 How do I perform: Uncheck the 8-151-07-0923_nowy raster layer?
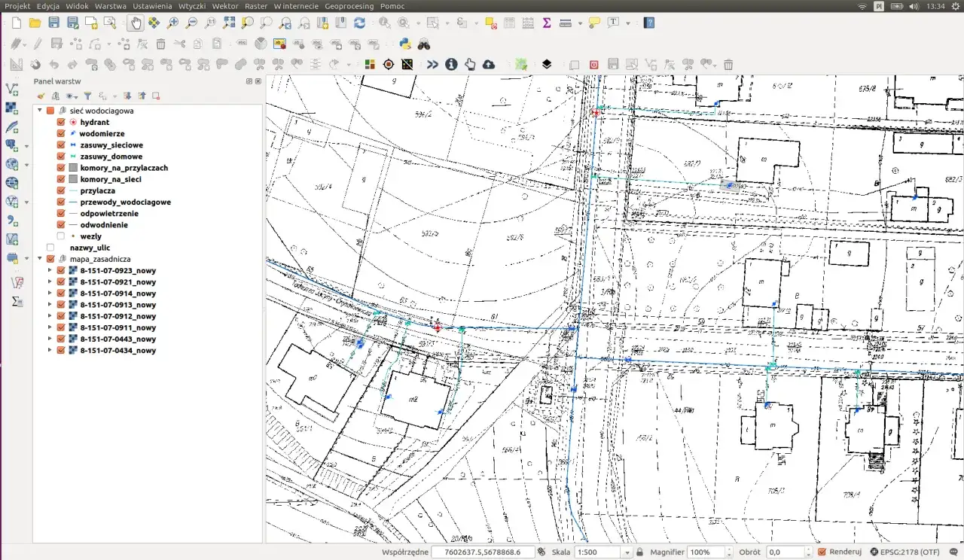62,270
